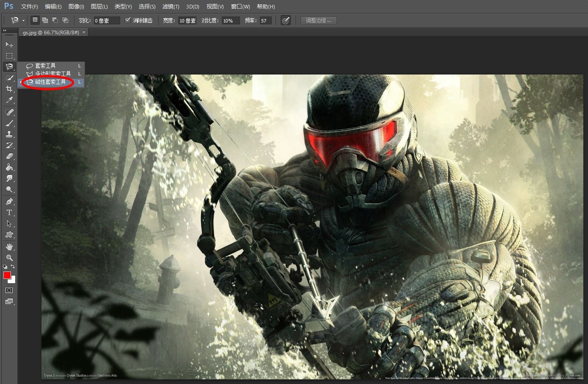
Task: Select the Zoom tool
Action: point(9,257)
